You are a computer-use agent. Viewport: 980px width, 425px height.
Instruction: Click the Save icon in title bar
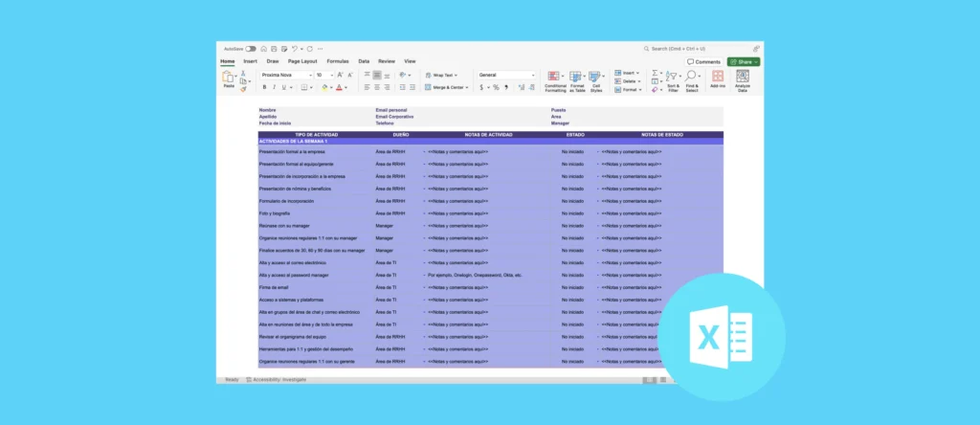pyautogui.click(x=274, y=49)
